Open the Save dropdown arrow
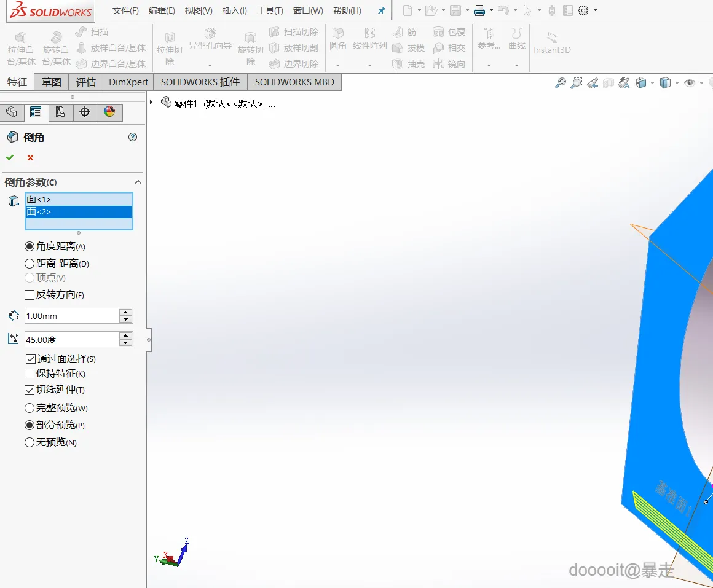This screenshot has width=713, height=588. tap(467, 10)
